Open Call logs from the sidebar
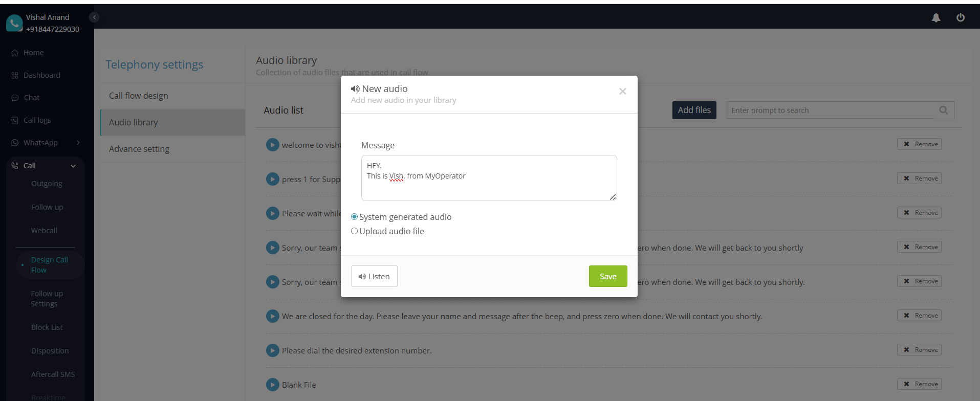Screen dimensions: 980x401 [x=37, y=120]
